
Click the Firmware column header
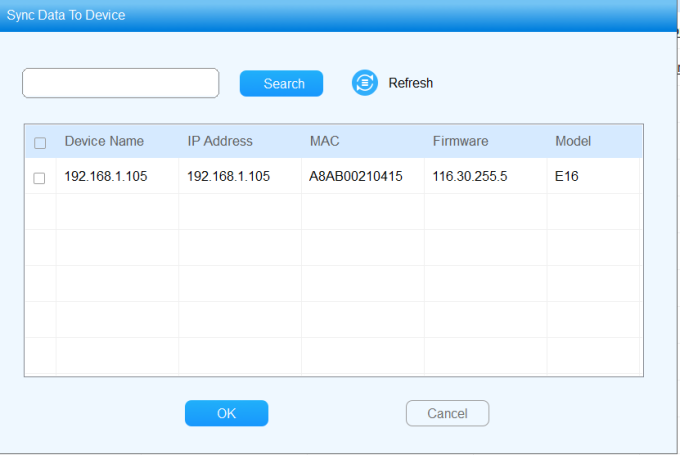tap(460, 141)
